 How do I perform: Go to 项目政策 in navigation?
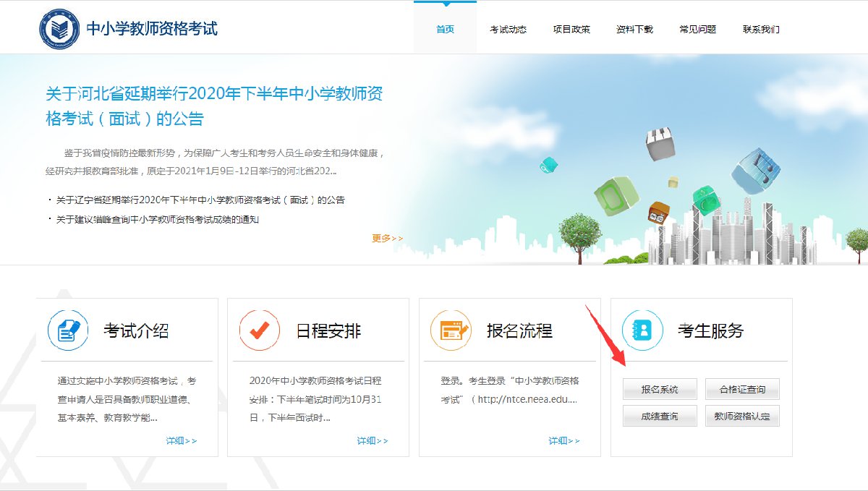[571, 30]
